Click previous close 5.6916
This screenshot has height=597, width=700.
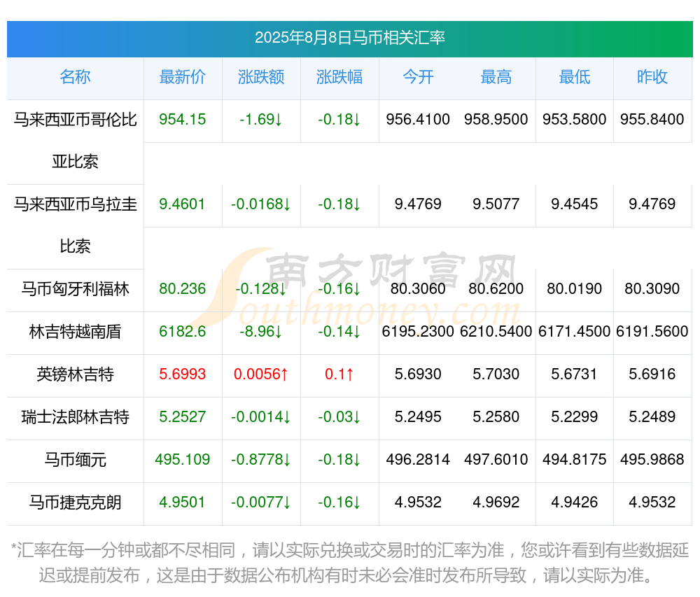tap(652, 374)
